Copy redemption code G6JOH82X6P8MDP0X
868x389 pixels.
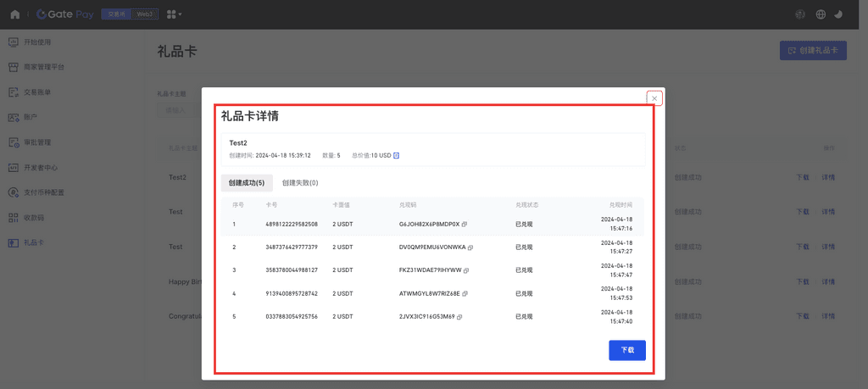pyautogui.click(x=465, y=225)
